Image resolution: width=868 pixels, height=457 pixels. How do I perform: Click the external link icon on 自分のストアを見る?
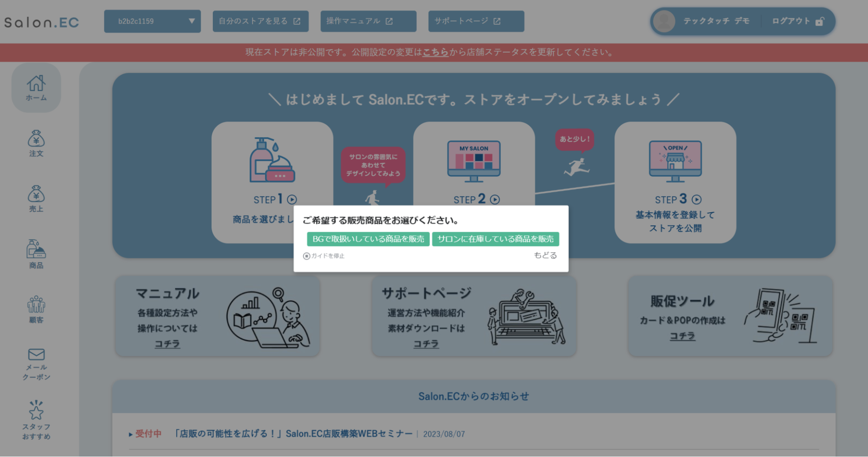(297, 21)
